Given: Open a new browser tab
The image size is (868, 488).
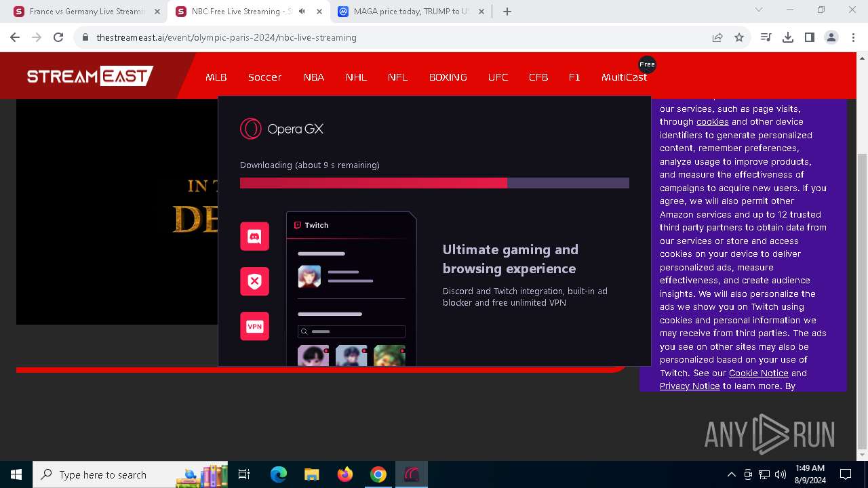Looking at the screenshot, I should click(x=507, y=12).
